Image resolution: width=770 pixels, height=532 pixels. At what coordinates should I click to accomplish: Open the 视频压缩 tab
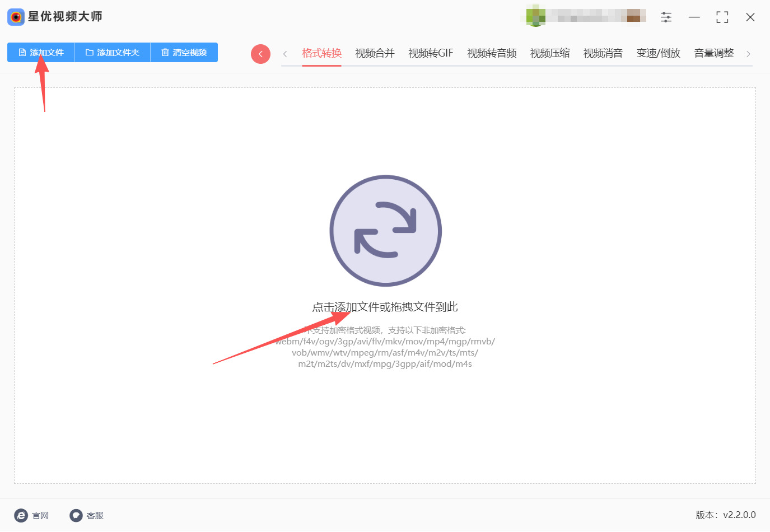(x=550, y=53)
